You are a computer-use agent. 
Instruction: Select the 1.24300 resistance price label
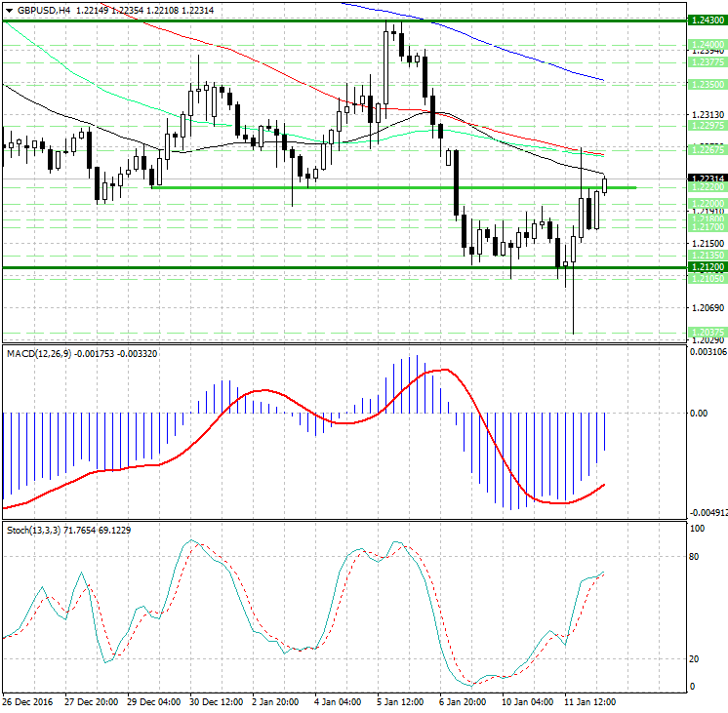click(x=706, y=20)
